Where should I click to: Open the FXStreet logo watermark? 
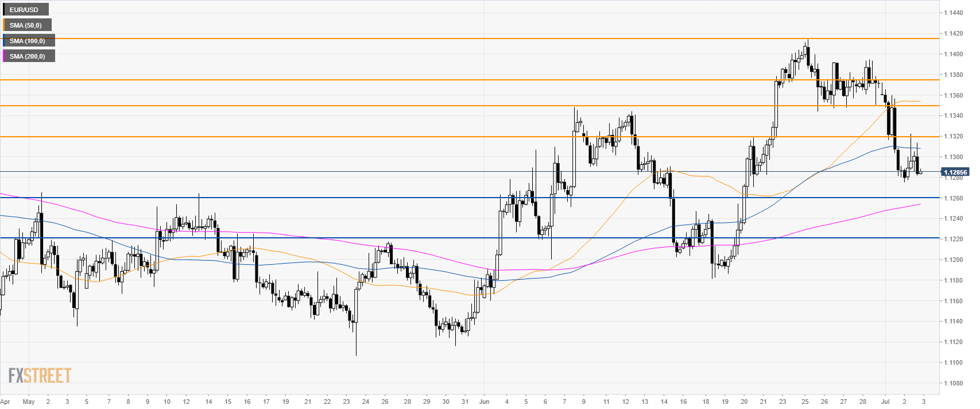(40, 376)
